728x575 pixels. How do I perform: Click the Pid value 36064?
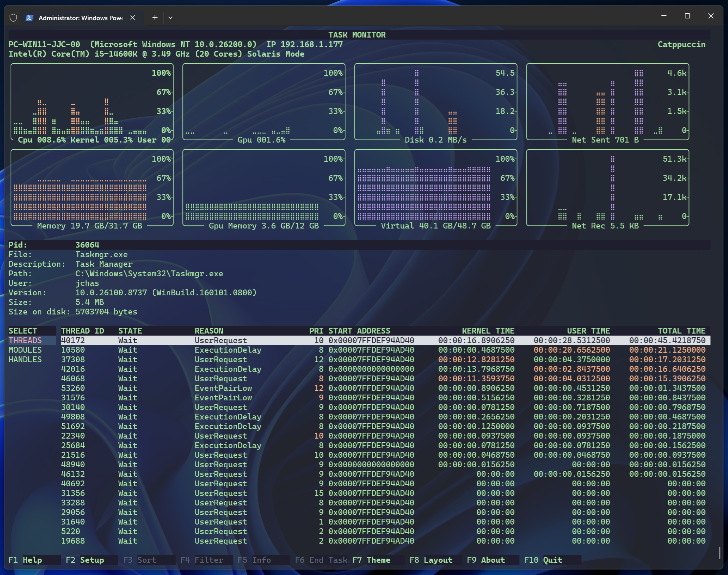pos(87,245)
